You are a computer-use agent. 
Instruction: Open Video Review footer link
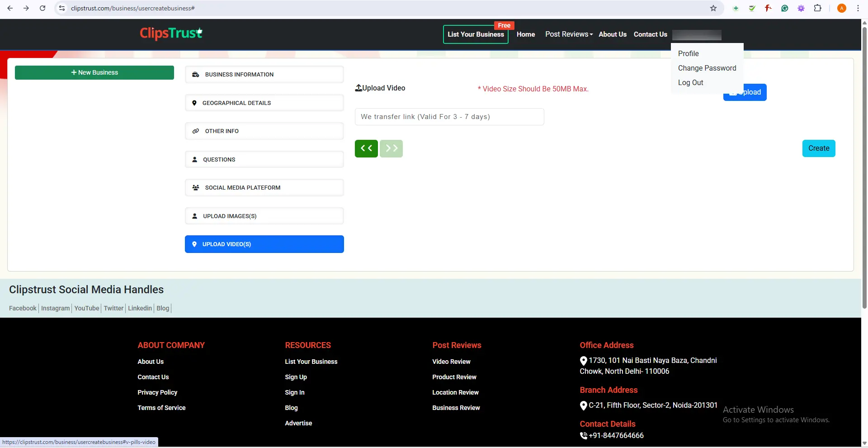tap(451, 362)
